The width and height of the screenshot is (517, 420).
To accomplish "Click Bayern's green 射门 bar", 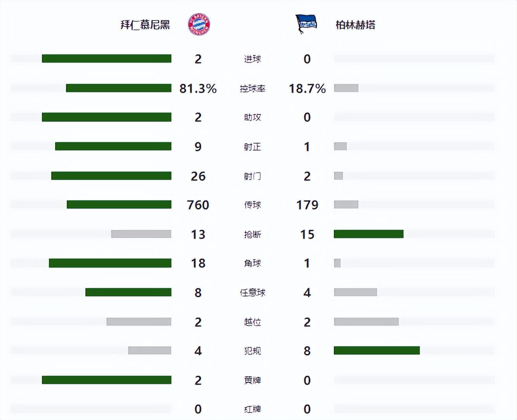I will (111, 176).
